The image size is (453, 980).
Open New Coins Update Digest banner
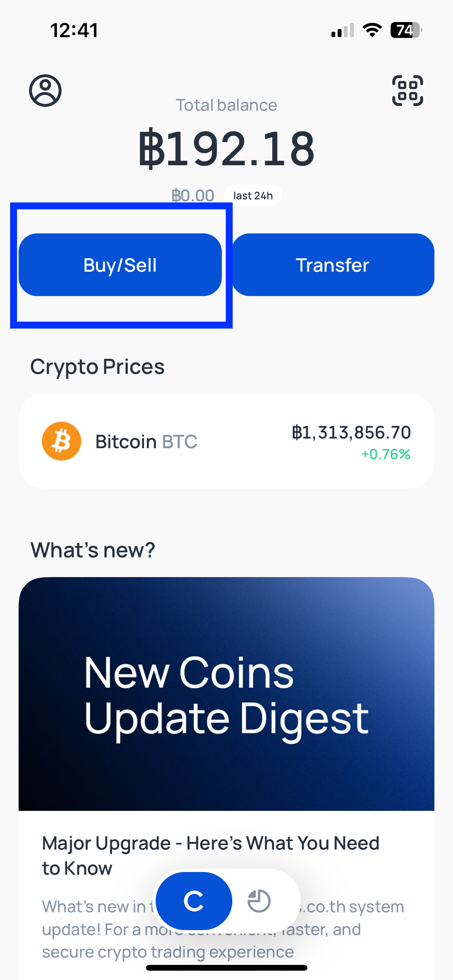point(226,694)
